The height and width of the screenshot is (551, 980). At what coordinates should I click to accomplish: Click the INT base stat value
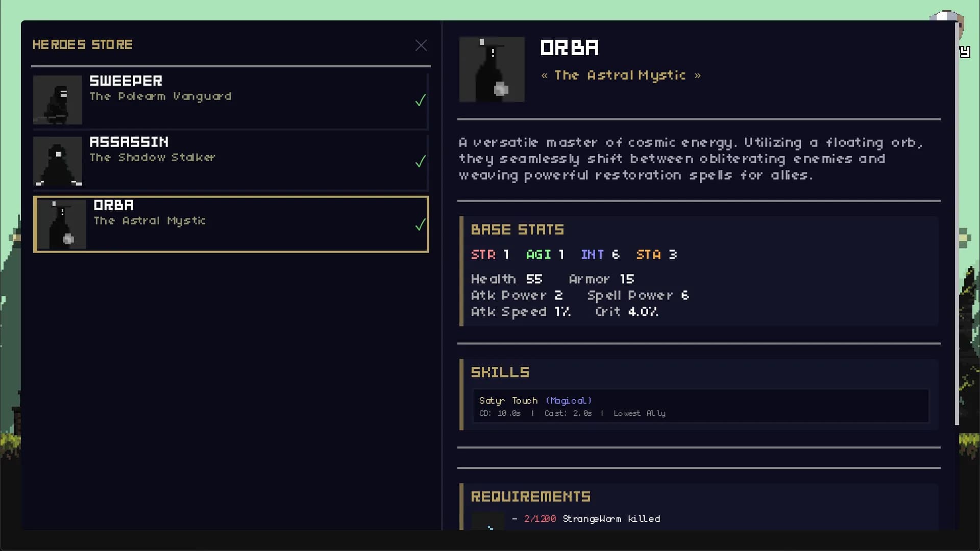click(616, 255)
